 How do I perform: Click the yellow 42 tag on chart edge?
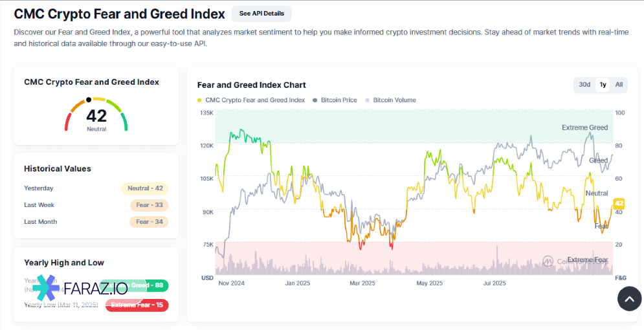point(618,203)
